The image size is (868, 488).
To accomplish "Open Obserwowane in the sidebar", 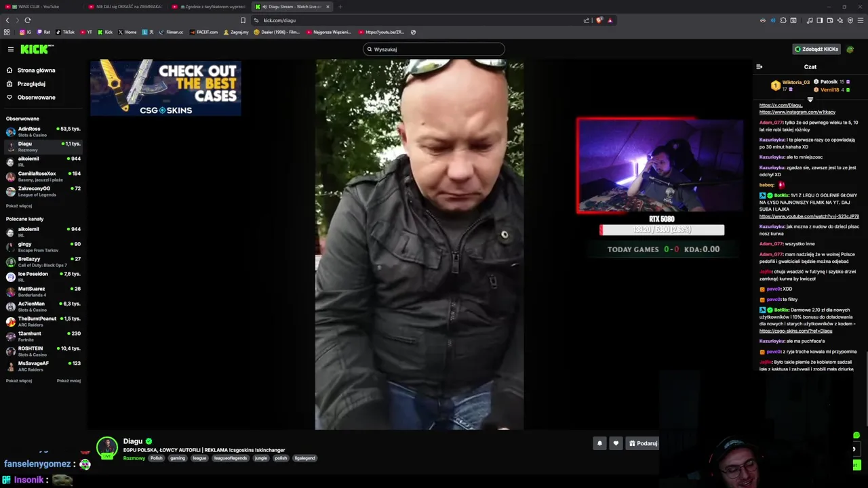I will pyautogui.click(x=31, y=97).
